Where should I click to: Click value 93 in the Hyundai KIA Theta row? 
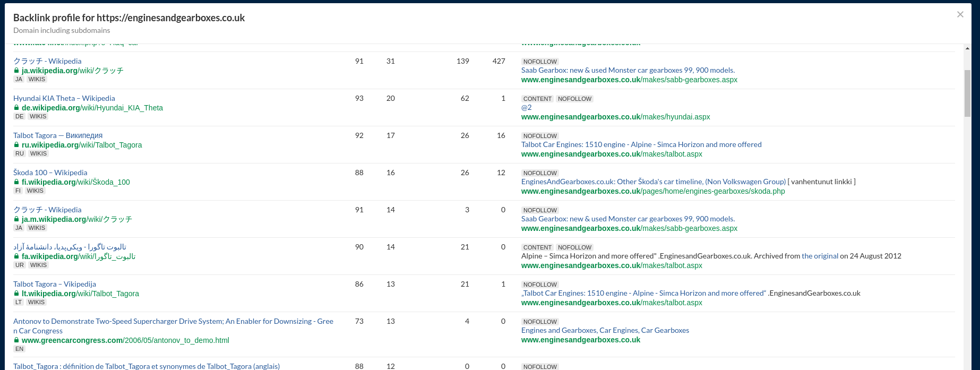(359, 98)
